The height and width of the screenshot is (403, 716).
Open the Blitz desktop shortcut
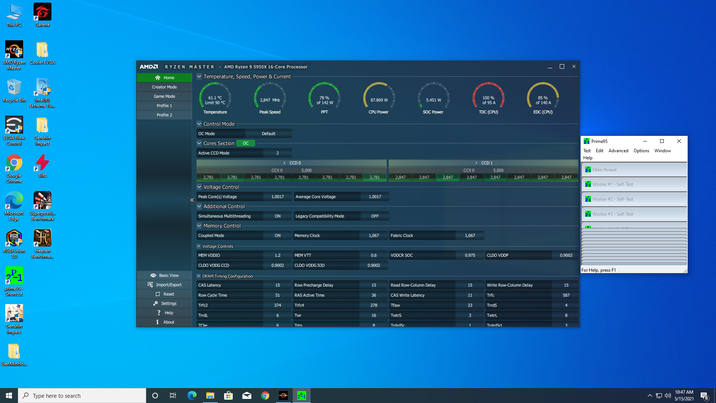[x=42, y=166]
